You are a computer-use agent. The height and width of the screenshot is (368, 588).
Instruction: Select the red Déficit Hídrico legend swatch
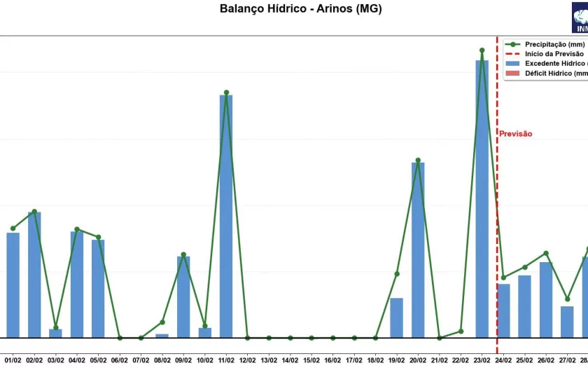(514, 74)
